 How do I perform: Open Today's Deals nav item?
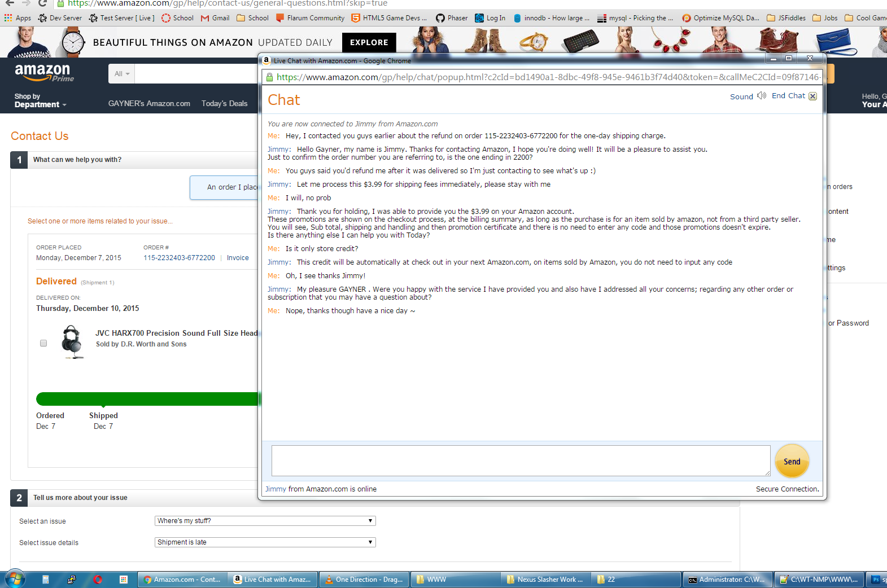[225, 104]
